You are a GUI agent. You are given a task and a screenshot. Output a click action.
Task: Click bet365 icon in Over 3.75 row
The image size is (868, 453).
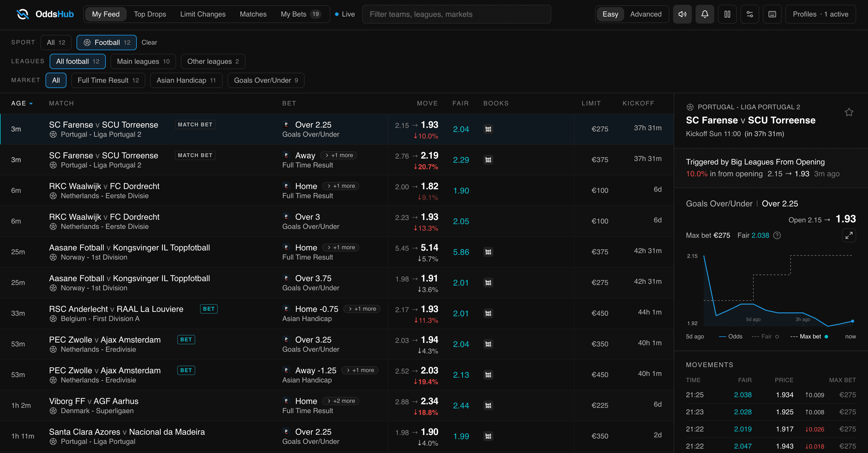click(x=488, y=283)
